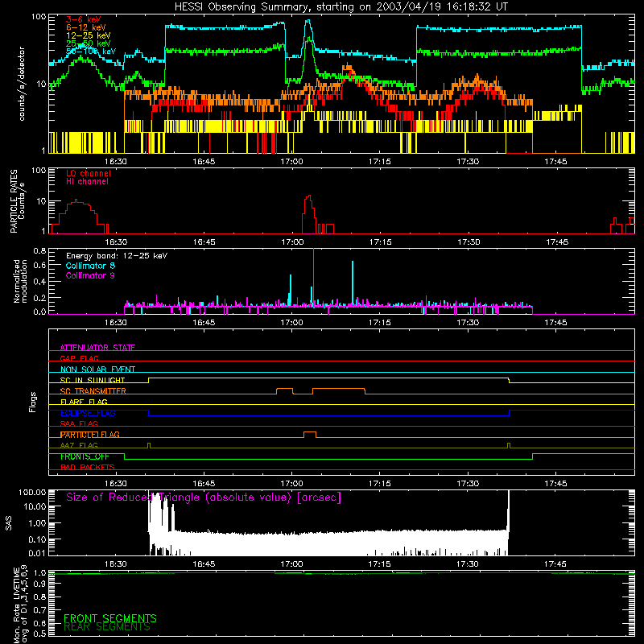644x644 pixels.
Task: Click '17:00' tick under count-rate panel
Action: [x=291, y=162]
